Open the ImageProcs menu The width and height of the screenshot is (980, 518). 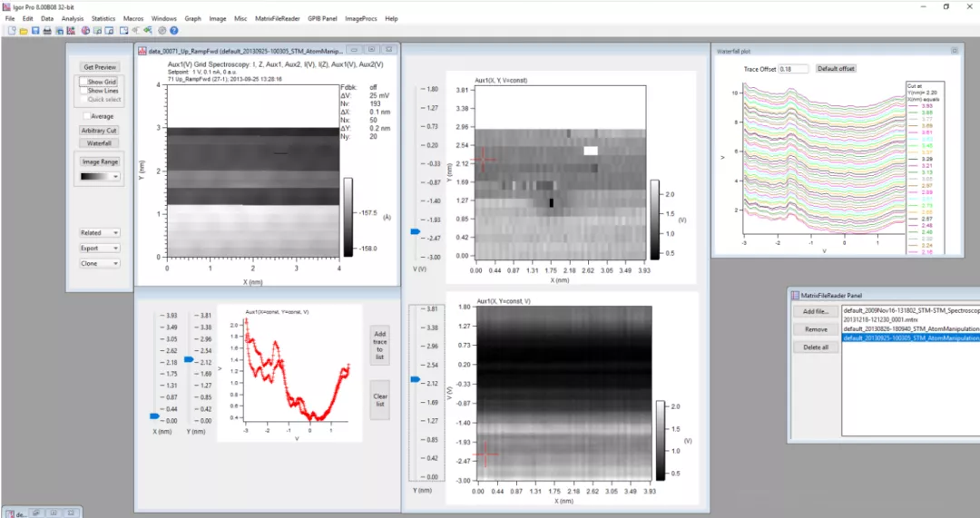point(361,19)
